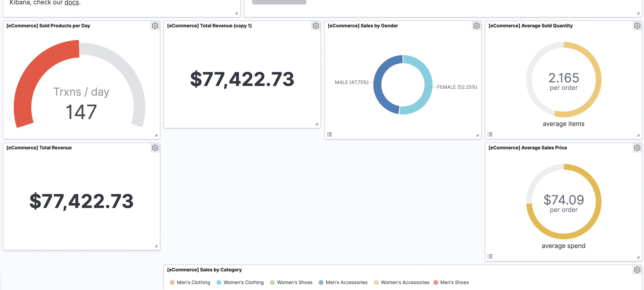Open Sales by Category panel options gear

click(x=637, y=270)
